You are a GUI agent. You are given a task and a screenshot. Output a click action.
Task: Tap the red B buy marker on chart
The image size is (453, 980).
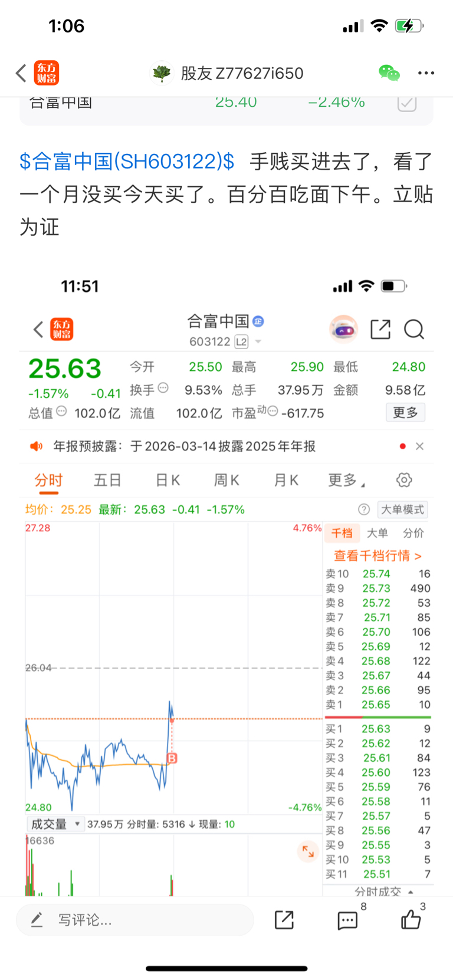tap(172, 758)
